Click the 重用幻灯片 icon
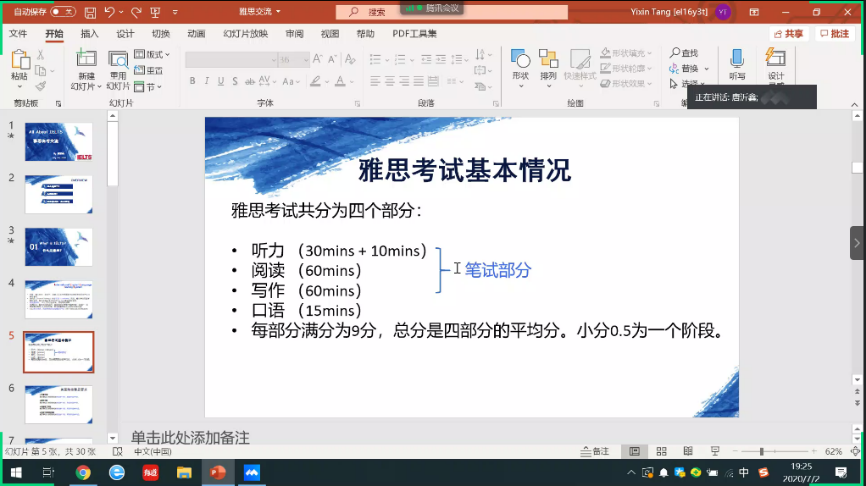 click(x=118, y=59)
